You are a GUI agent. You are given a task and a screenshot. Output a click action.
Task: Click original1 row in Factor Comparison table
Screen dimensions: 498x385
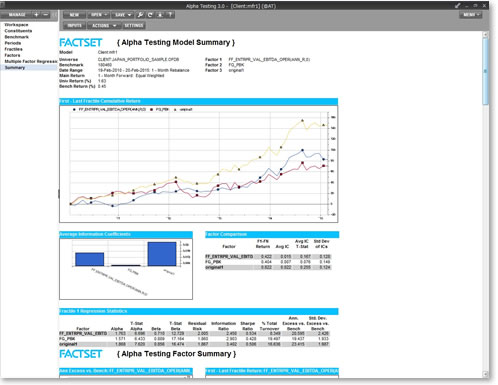[268, 267]
